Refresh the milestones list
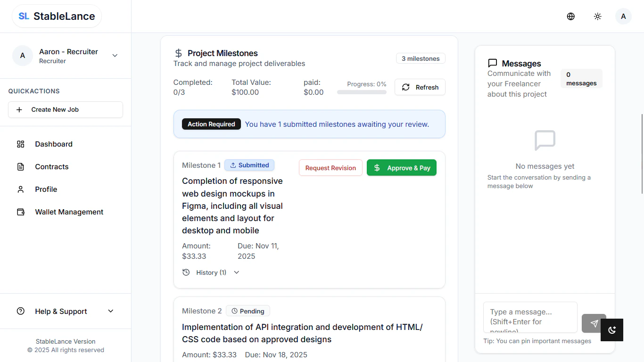Screen dimensions: 644x362 point(420,87)
